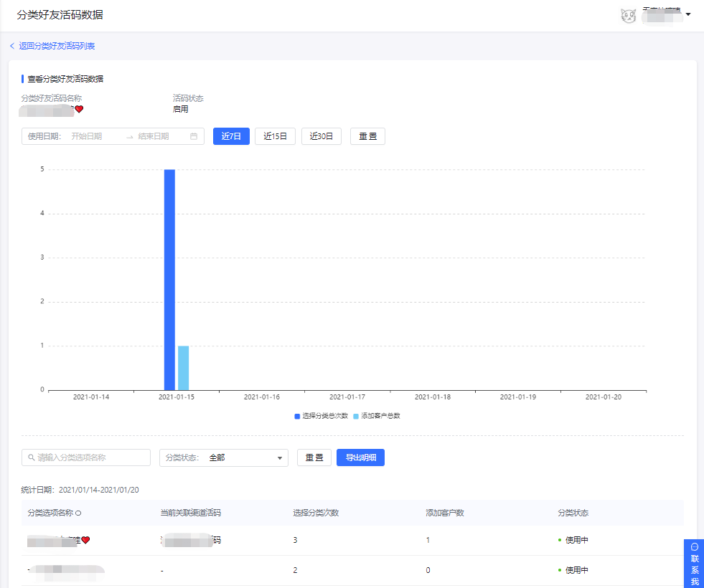The height and width of the screenshot is (588, 704).
Task: Select the 近7日 range tab
Action: click(231, 136)
